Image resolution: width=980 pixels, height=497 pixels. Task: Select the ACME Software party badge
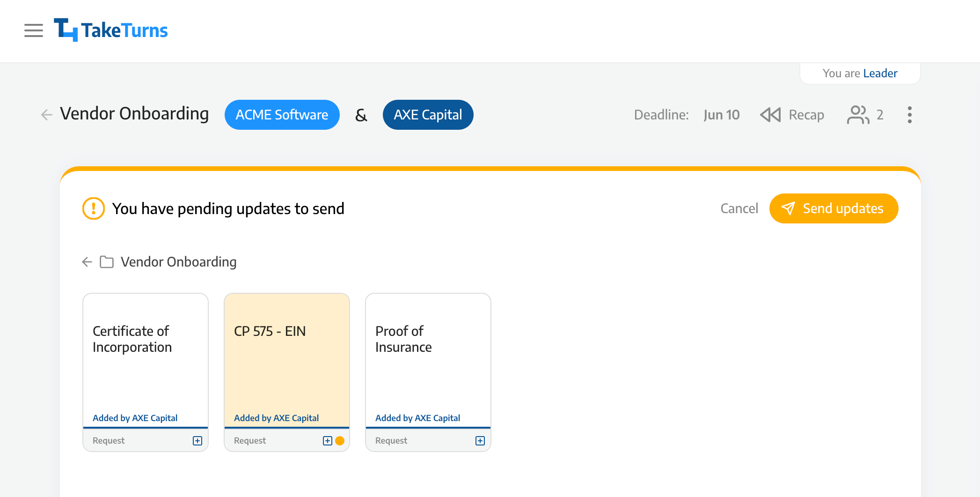(282, 115)
